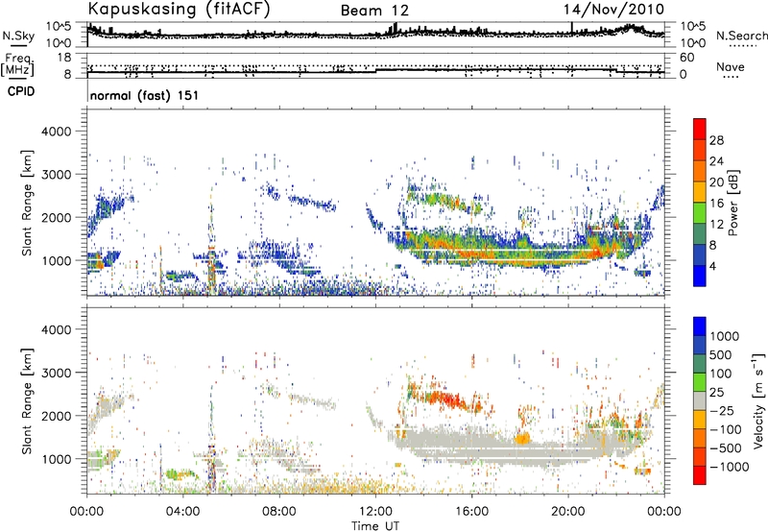Click the '60' Nave axis tick

(x=686, y=58)
